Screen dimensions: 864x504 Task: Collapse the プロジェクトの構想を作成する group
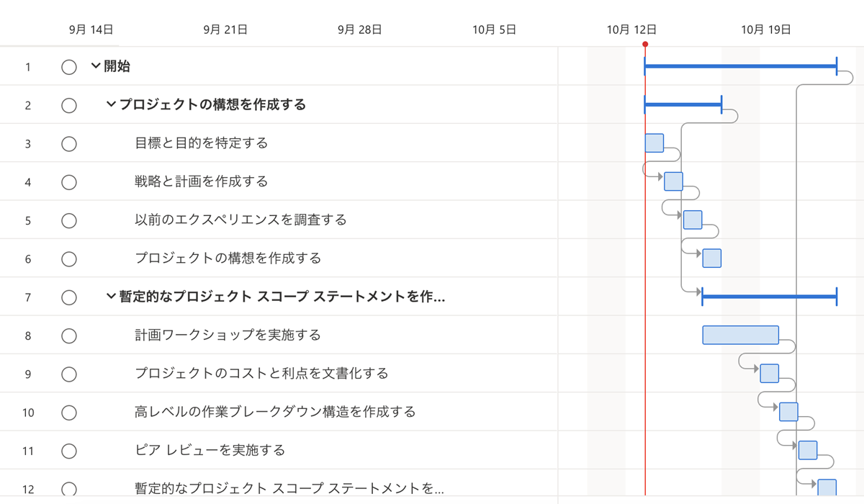coord(112,104)
